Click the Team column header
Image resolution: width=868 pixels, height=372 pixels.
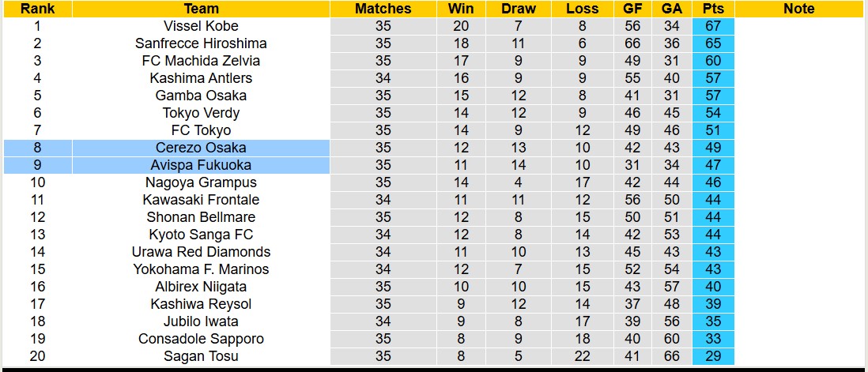201,9
